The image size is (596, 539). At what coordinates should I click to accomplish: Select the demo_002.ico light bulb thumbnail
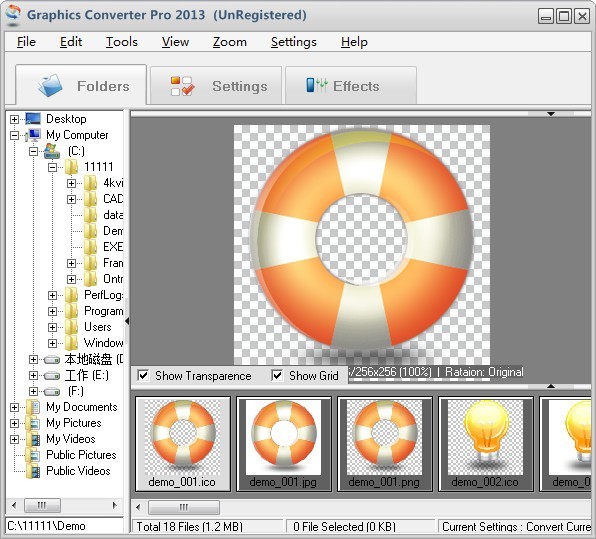coord(485,444)
